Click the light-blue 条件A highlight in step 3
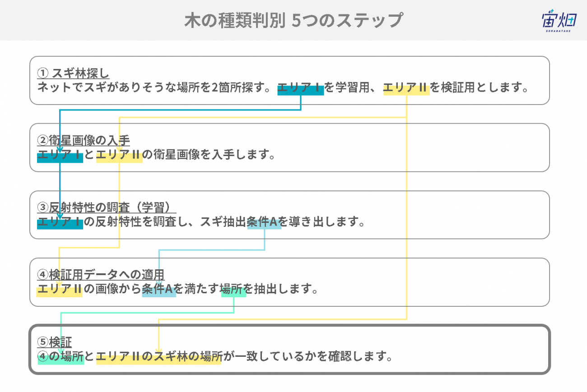 pyautogui.click(x=264, y=223)
